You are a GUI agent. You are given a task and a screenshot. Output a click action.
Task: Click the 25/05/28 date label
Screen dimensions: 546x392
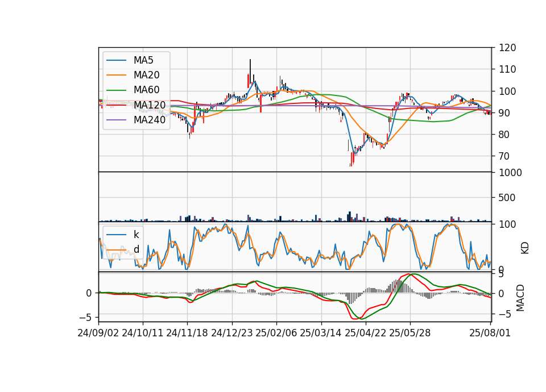click(410, 333)
